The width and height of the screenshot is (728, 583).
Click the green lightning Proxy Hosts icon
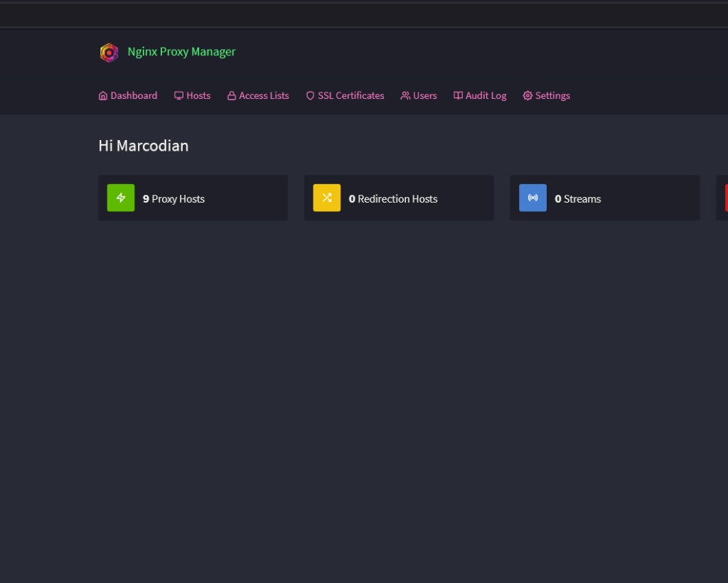point(121,198)
